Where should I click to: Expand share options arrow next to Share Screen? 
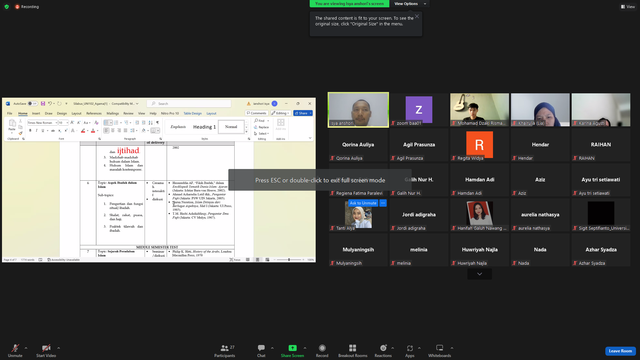[305, 348]
